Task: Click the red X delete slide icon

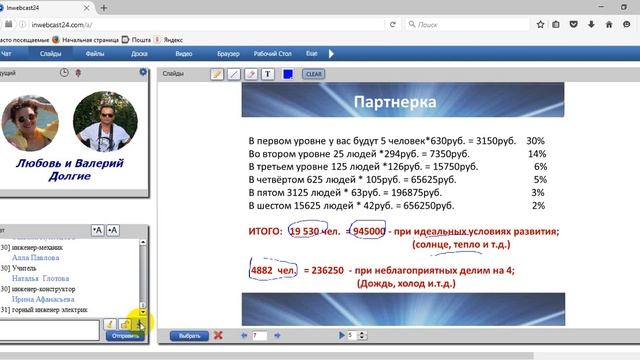Action: point(218,335)
